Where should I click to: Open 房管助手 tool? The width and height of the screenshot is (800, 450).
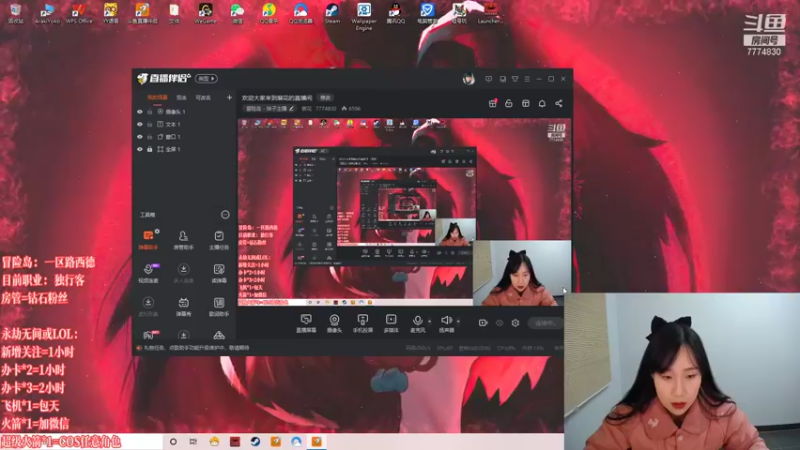183,240
